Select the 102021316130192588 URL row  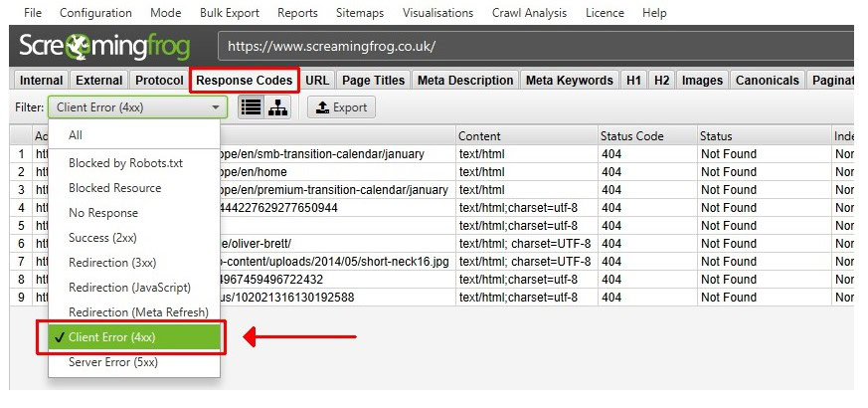(432, 298)
